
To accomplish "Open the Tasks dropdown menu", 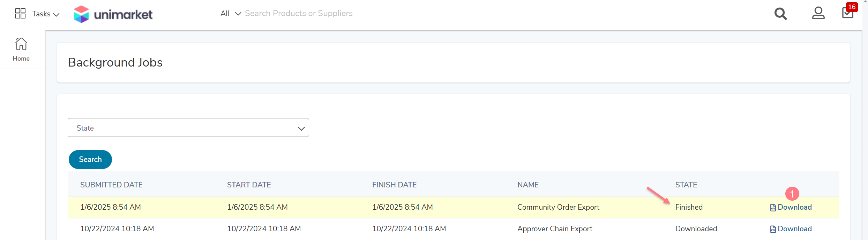I will [46, 14].
